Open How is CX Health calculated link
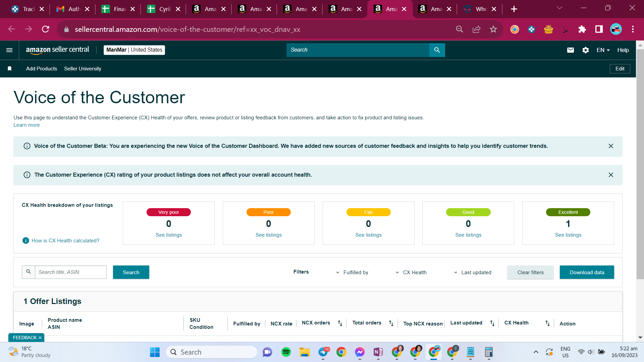This screenshot has height=362, width=644. 65,241
